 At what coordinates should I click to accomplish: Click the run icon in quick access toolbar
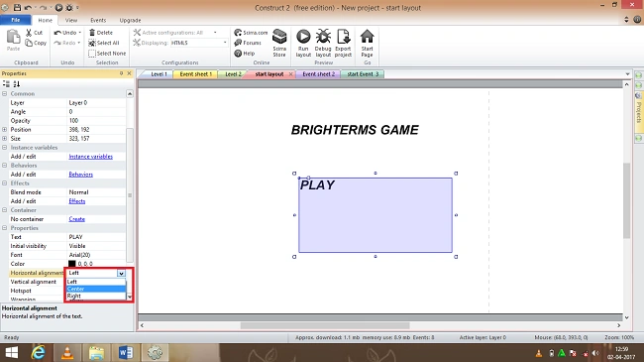tap(58, 7)
